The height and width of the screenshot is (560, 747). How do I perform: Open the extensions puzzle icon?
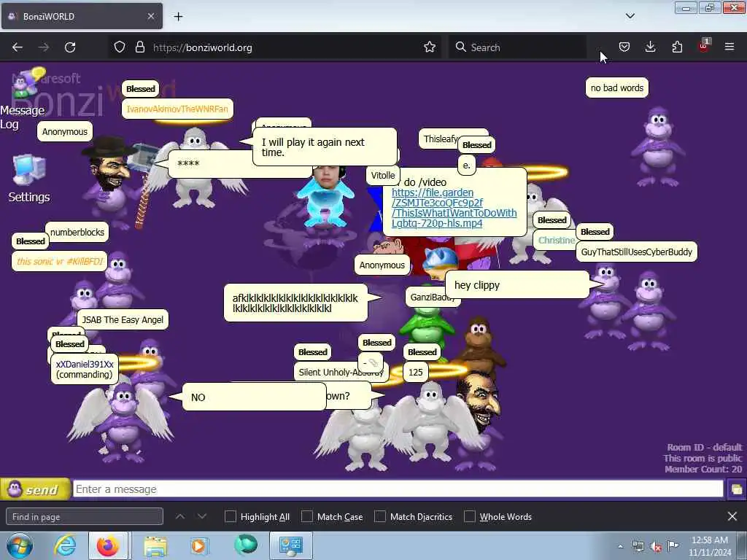[x=677, y=47]
